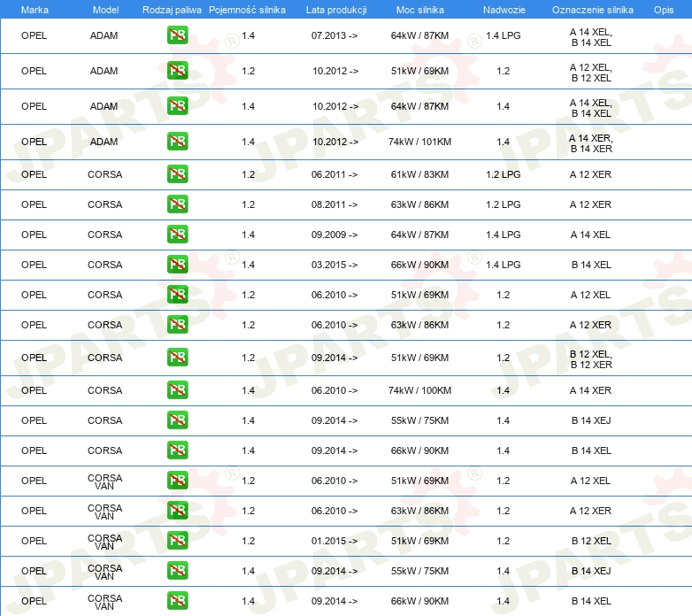Screen dimensions: 692x616
Task: Select the date cell 03.2015 ->
Action: 334,265
